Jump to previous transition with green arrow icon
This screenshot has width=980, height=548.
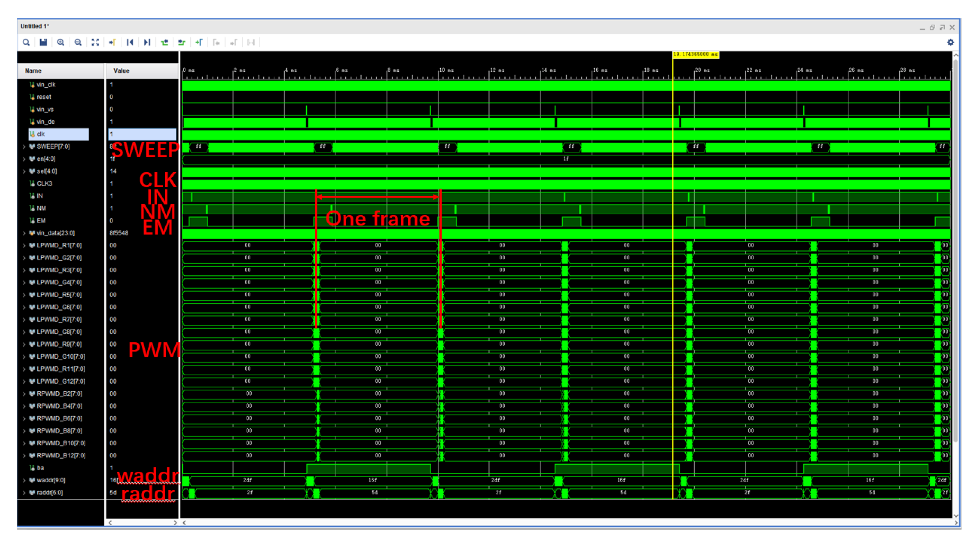pos(165,42)
